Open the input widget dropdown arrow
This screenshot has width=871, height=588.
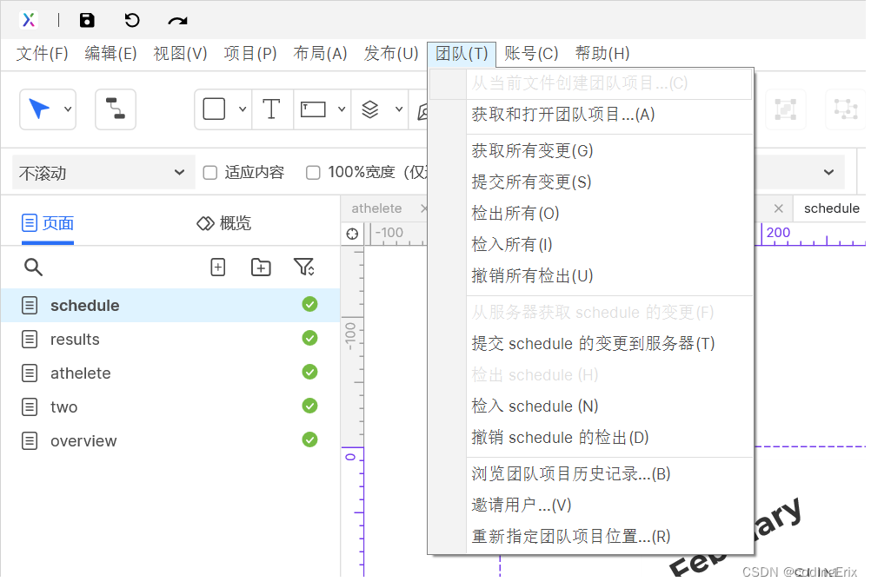tap(342, 109)
